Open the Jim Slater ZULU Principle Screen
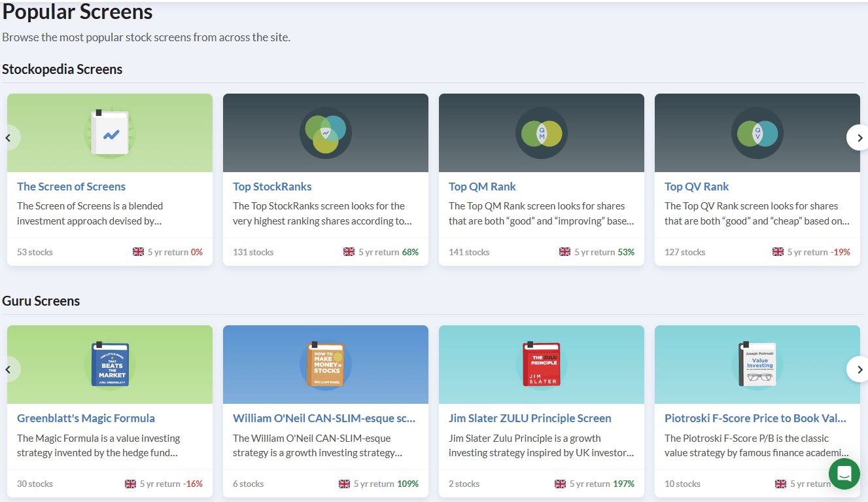This screenshot has width=868, height=502. pos(530,418)
